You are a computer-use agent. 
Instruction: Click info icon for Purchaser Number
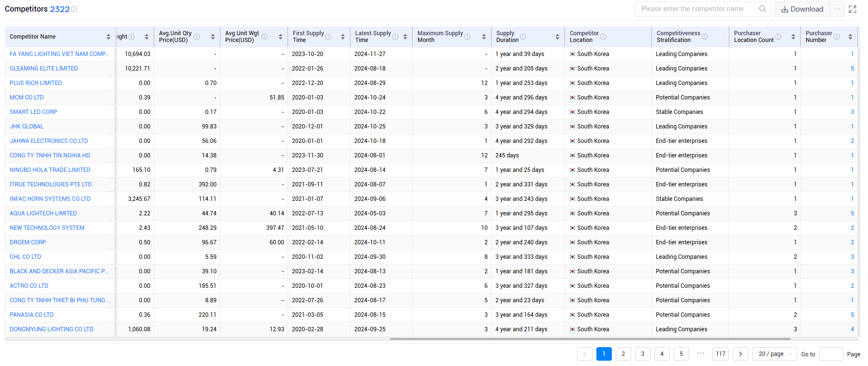click(837, 37)
